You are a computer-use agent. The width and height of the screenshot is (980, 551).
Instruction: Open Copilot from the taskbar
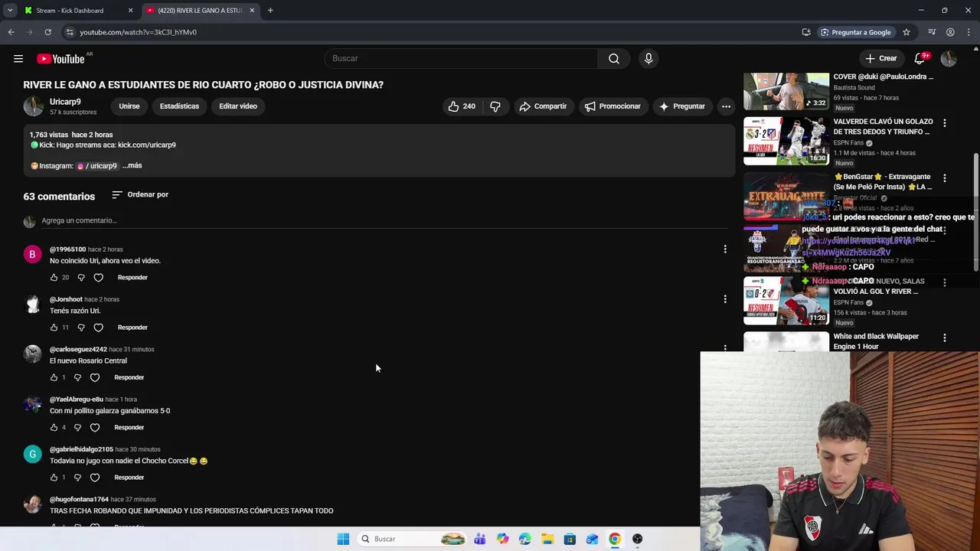502,539
